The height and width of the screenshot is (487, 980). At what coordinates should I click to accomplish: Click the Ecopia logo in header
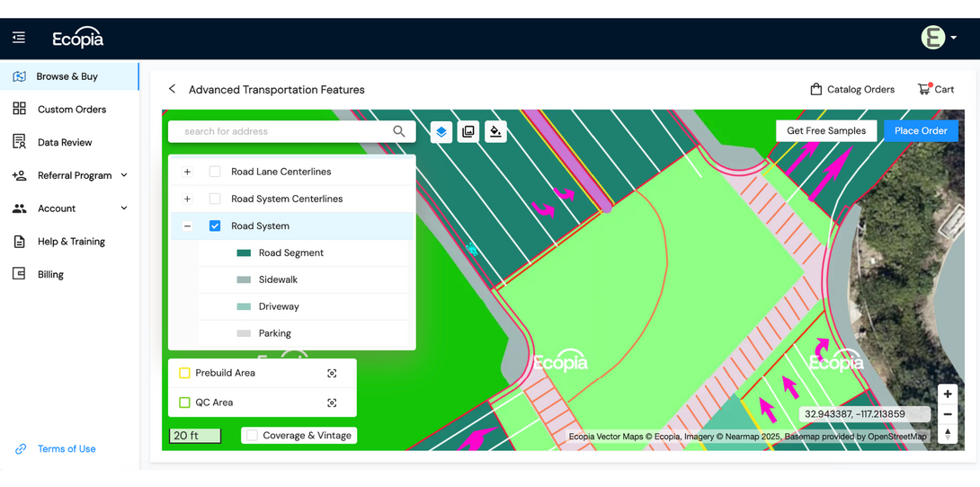pos(78,39)
